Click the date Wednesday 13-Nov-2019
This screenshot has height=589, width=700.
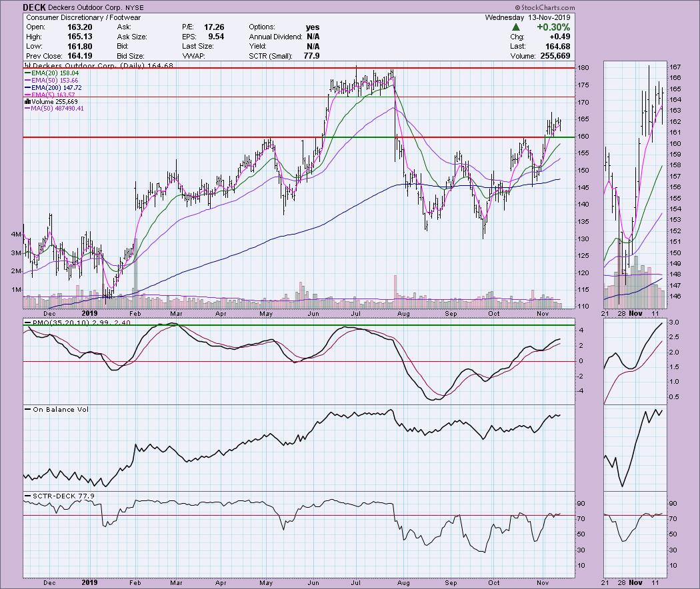pyautogui.click(x=528, y=17)
